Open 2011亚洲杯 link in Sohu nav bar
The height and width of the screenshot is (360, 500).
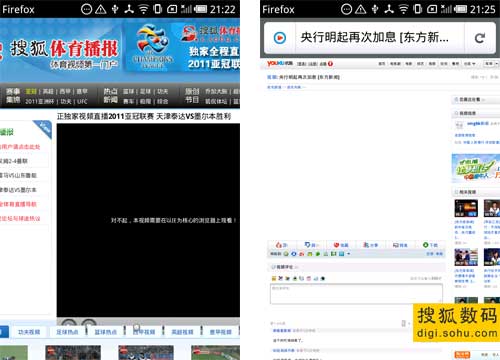[39, 101]
